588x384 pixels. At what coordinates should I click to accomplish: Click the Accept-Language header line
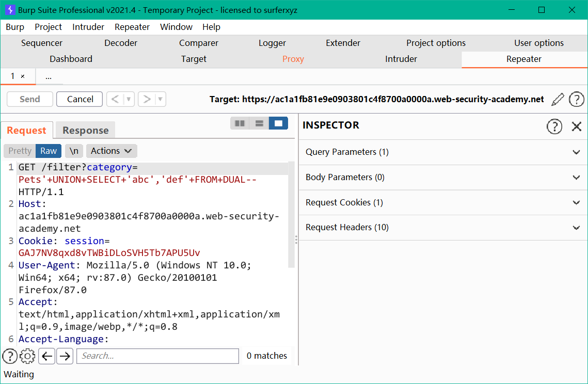63,340
